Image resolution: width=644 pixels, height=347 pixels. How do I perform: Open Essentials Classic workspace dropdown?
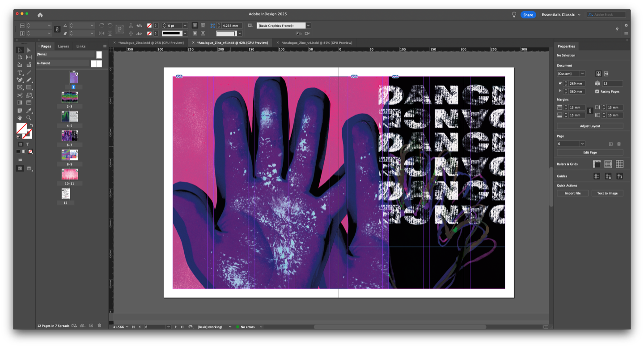pos(561,15)
